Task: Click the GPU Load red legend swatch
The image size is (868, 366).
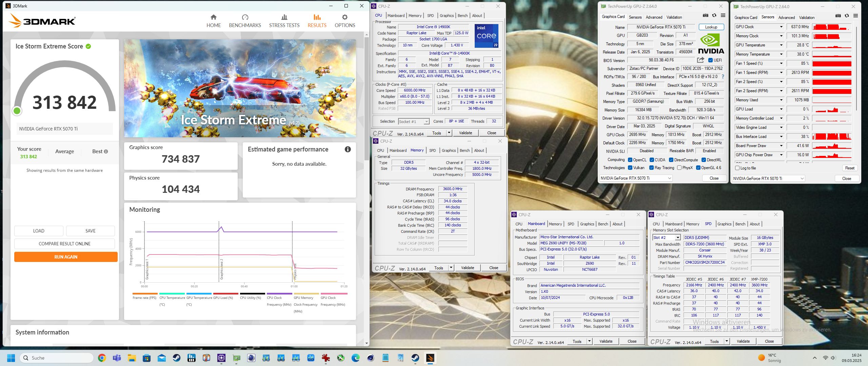Action: tap(226, 294)
